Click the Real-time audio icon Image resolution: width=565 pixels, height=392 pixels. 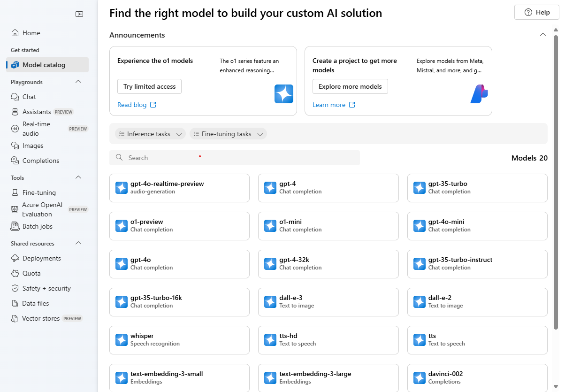15,129
